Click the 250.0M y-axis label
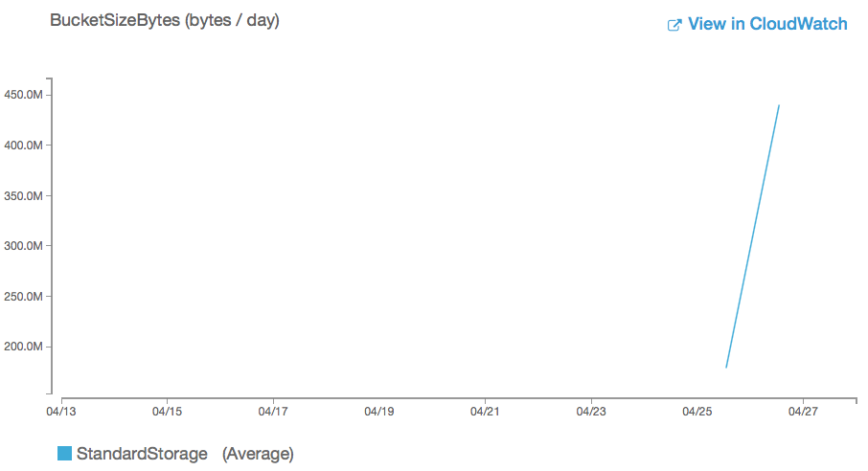This screenshot has height=471, width=868. [23, 297]
